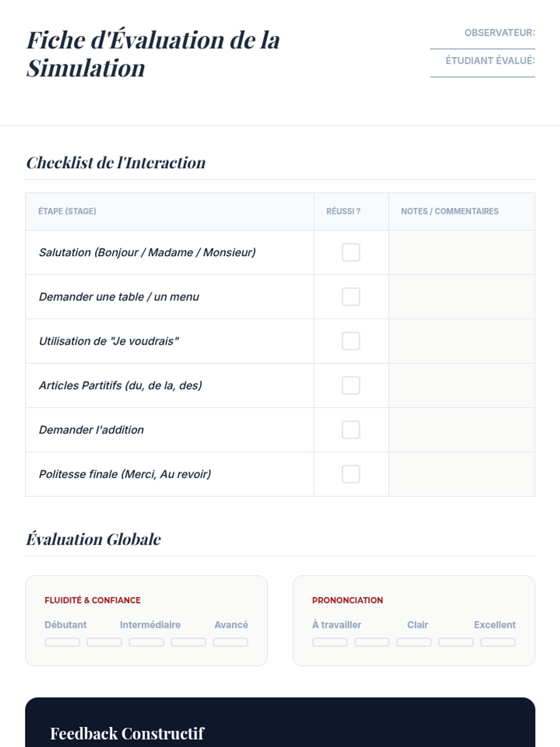Click notes cell for 'Je voudrais' row
This screenshot has height=747, width=560.
tap(462, 341)
